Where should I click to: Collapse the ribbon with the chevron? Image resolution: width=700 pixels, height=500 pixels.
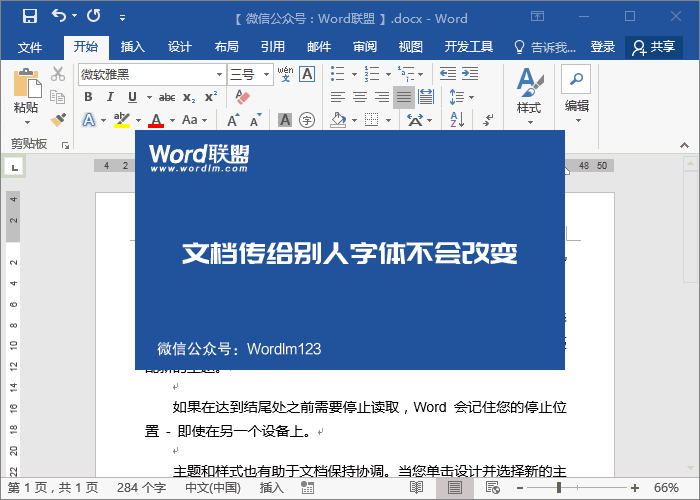point(684,145)
